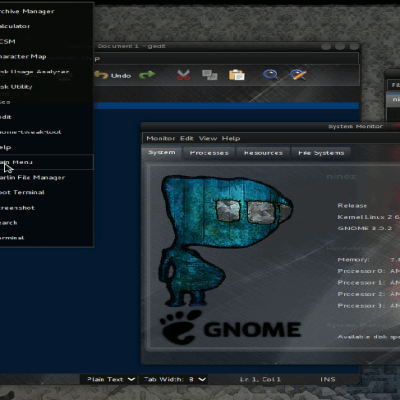The image size is (400, 400).
Task: Click the Copy icon in gedit toolbar
Action: [x=210, y=75]
